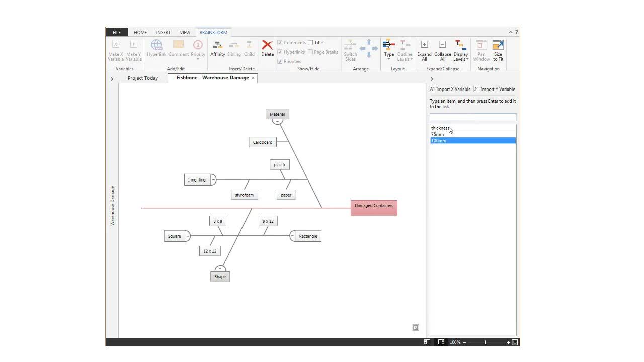Select the 75mm list item

(x=438, y=134)
